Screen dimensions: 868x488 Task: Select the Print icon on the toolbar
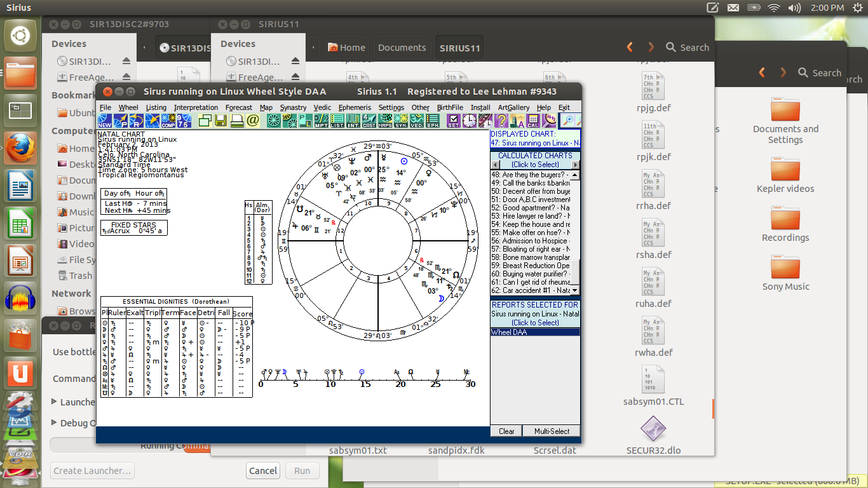[236, 120]
